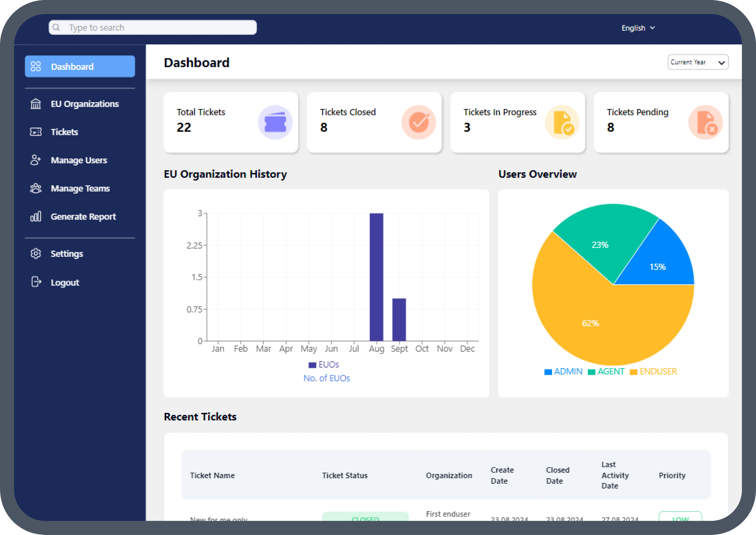This screenshot has height=535, width=756.
Task: Open the Total Tickets card
Action: (231, 122)
